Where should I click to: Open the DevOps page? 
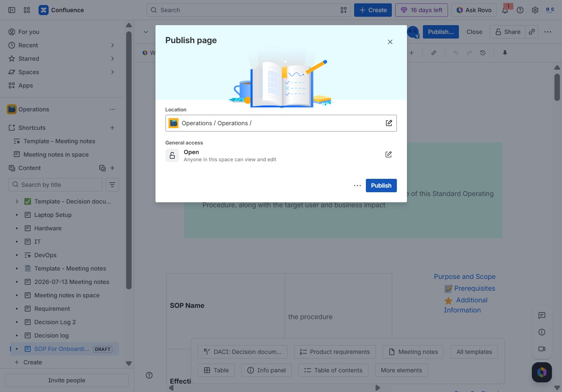[x=45, y=255]
